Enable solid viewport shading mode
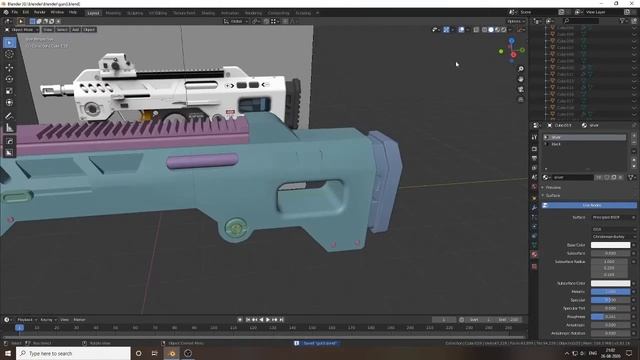The image size is (640, 360). pyautogui.click(x=491, y=29)
